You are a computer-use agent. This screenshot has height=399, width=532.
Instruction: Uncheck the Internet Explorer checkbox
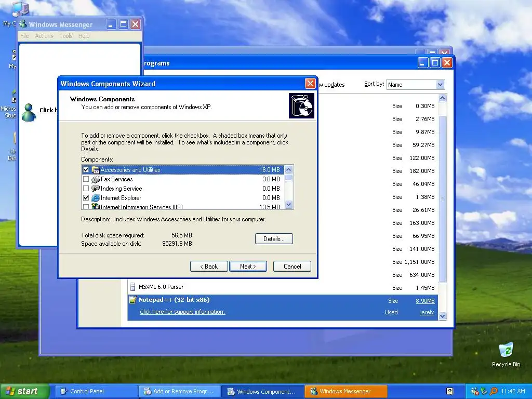point(86,198)
